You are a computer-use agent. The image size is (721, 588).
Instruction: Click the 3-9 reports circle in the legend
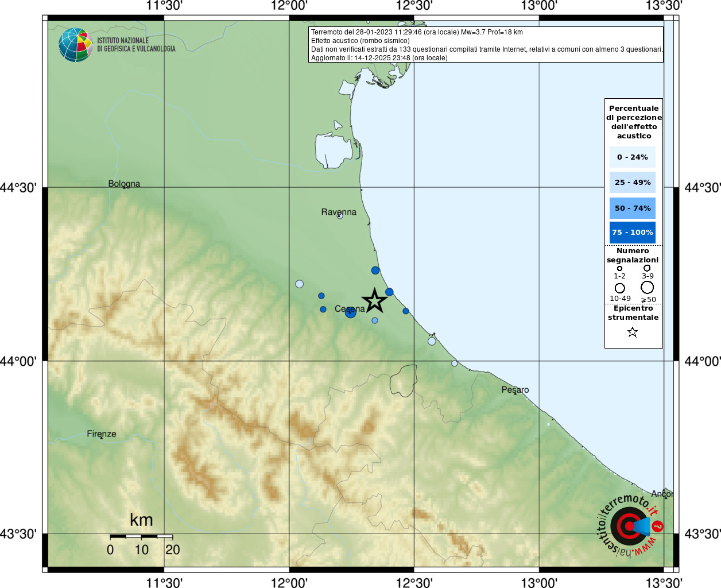pyautogui.click(x=647, y=268)
